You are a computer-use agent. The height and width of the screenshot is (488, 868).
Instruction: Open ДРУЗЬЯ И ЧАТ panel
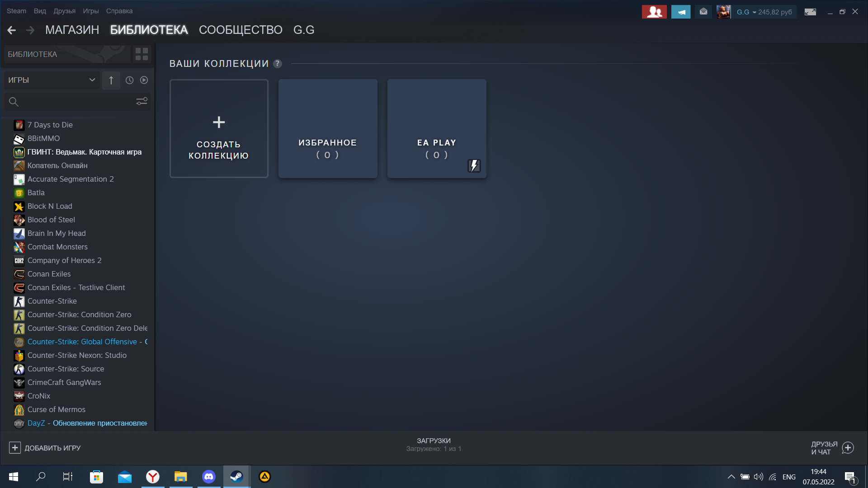coord(832,448)
